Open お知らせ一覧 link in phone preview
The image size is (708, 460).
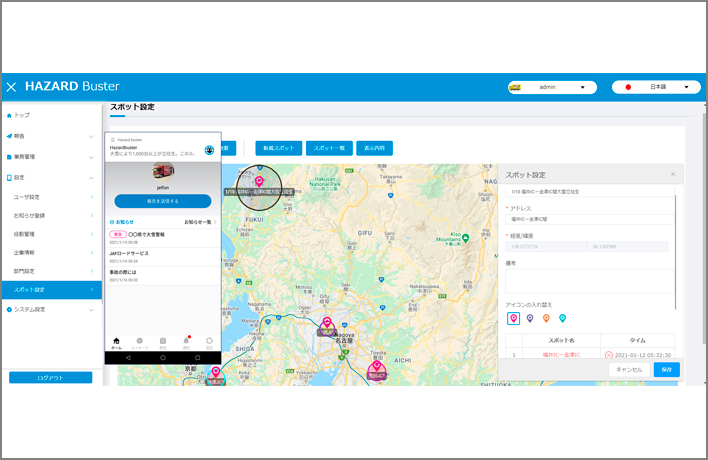click(x=200, y=222)
